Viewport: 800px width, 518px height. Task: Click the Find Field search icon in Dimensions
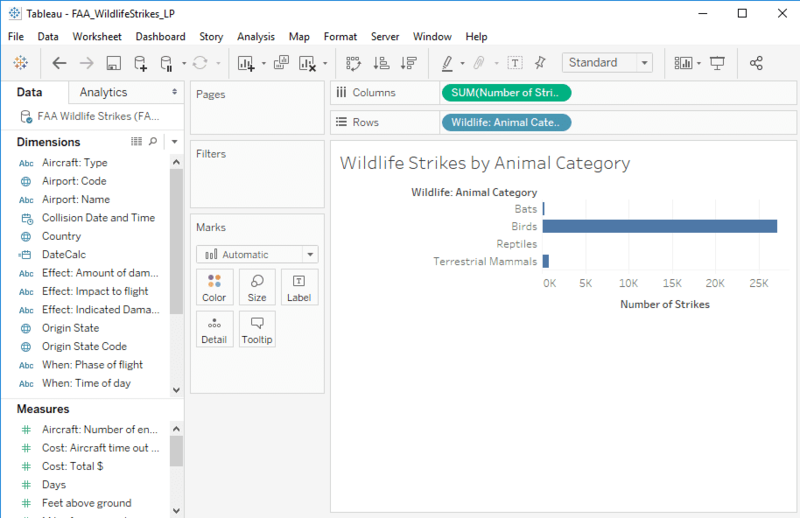153,141
